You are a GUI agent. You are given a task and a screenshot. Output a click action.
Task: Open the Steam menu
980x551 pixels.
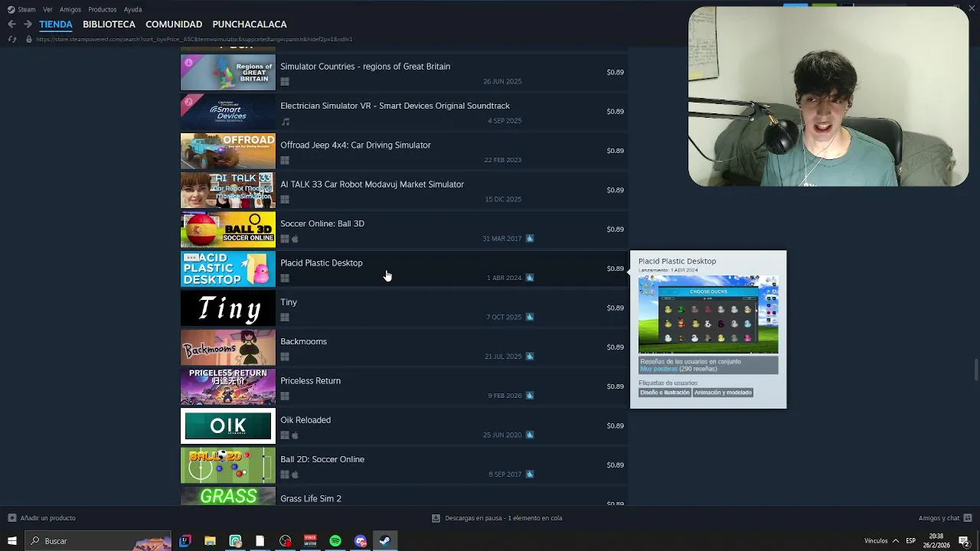(27, 9)
